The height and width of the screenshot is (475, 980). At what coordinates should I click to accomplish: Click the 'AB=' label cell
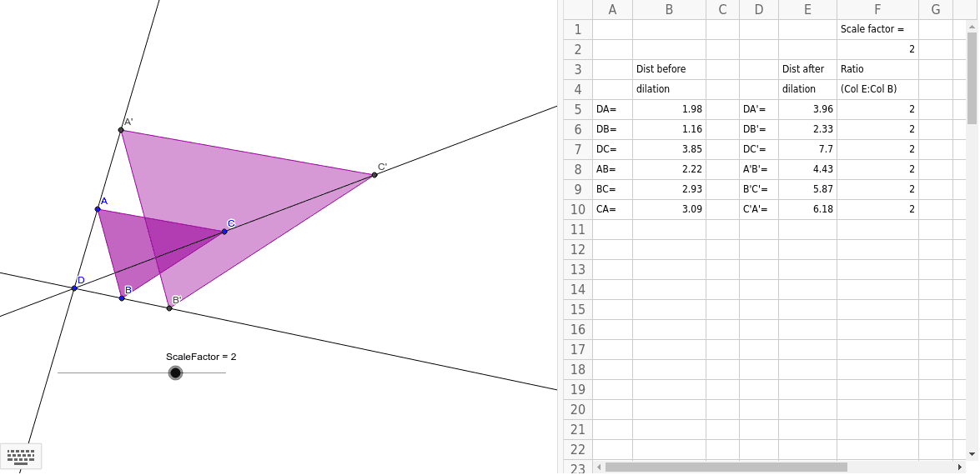tap(612, 169)
